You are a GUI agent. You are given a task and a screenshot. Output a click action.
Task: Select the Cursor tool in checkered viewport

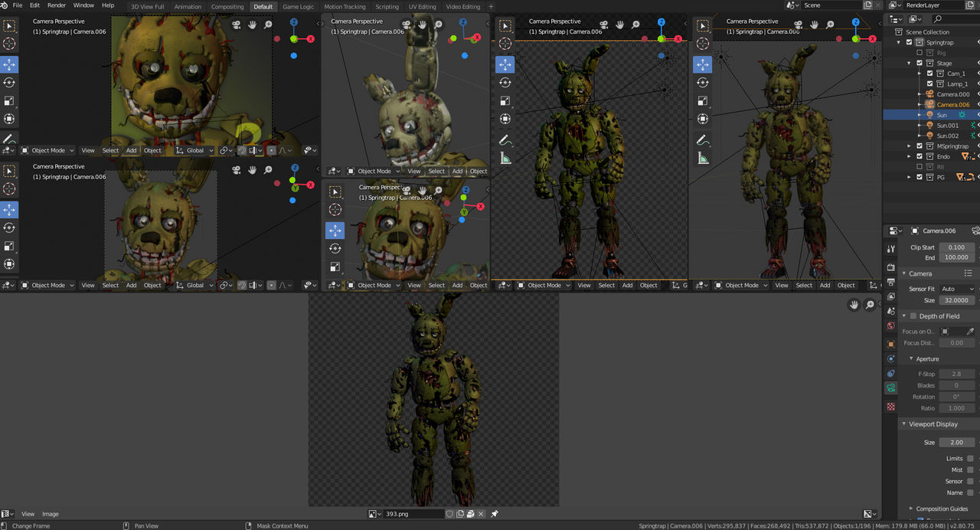click(x=505, y=44)
